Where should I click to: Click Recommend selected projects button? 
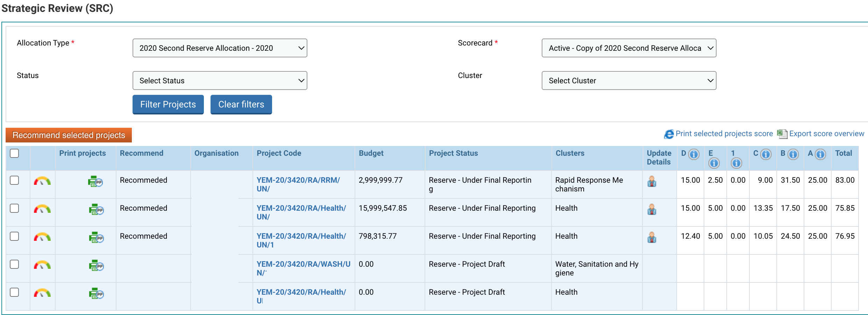(69, 135)
